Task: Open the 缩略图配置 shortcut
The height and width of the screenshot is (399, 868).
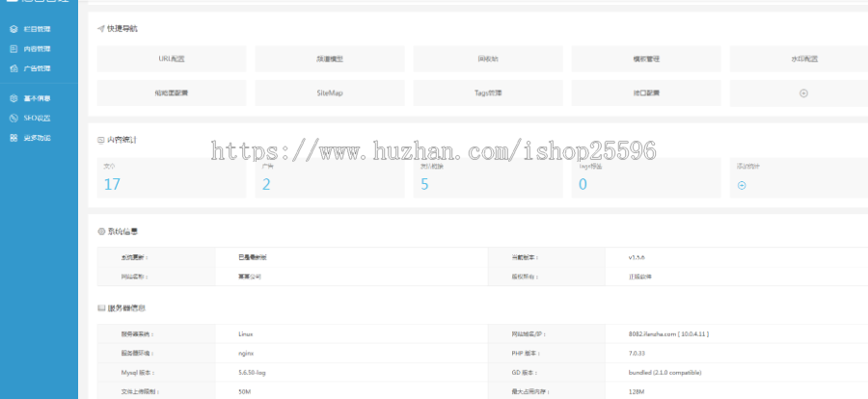Action: (172, 93)
